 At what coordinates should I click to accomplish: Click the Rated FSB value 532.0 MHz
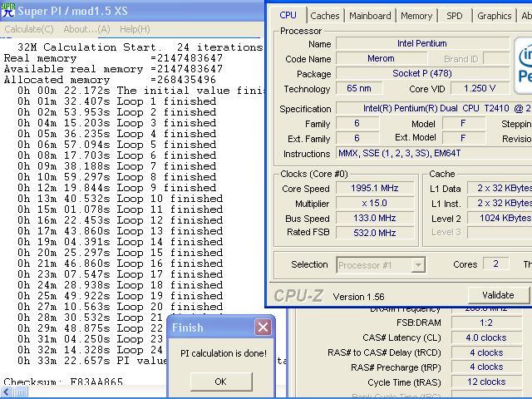[x=375, y=233]
